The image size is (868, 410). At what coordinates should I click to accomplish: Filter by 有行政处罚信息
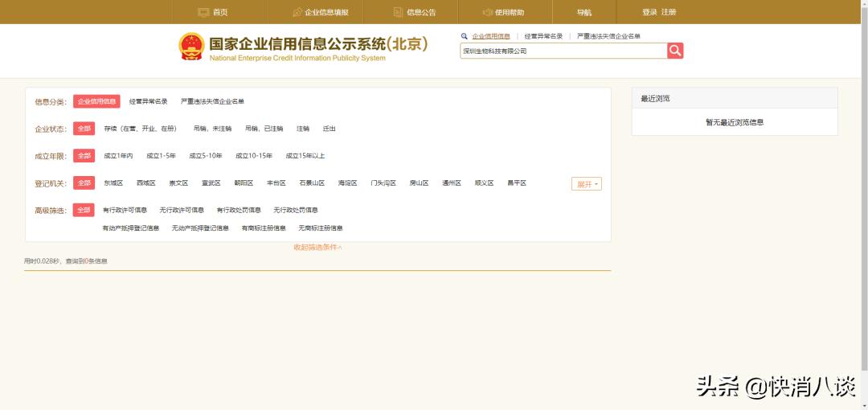[x=240, y=210]
